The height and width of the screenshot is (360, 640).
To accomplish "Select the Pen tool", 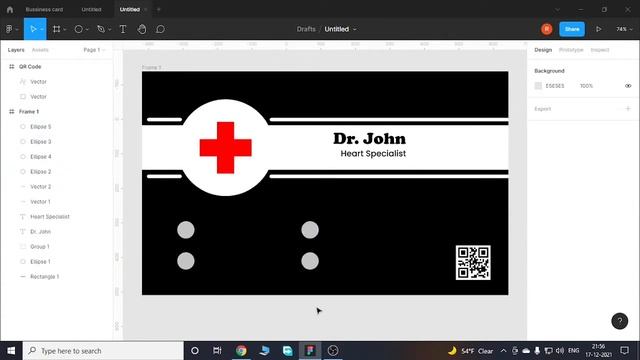I will coord(100,29).
